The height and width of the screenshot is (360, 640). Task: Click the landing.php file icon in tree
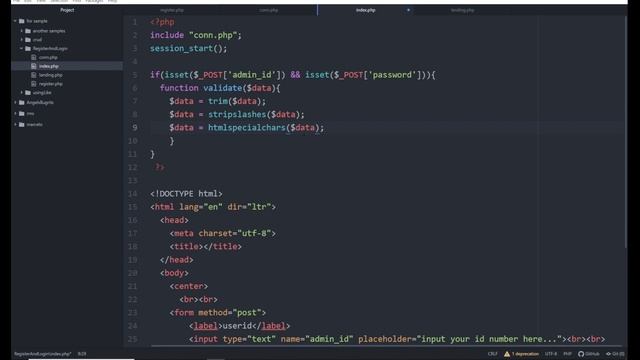34,75
